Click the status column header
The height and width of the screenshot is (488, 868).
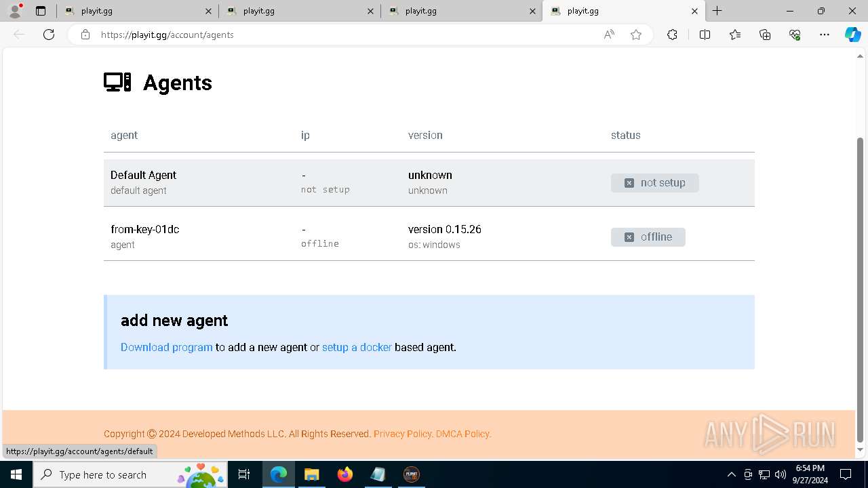pyautogui.click(x=625, y=136)
